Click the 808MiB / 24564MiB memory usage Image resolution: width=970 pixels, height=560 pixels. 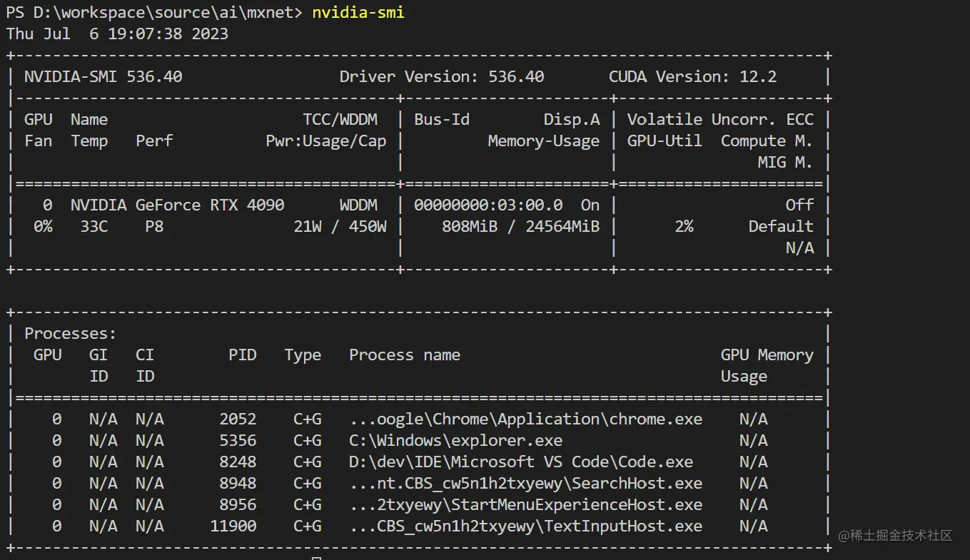coord(520,226)
